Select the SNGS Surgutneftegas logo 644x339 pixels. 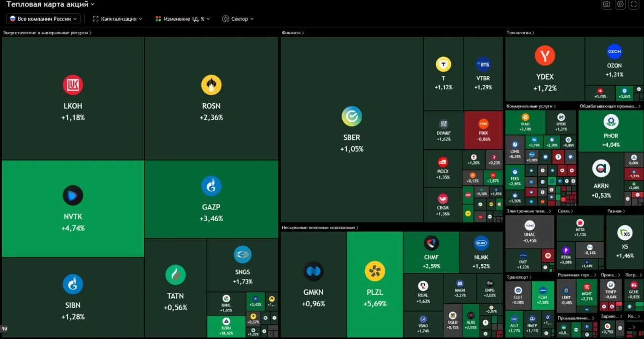243,254
